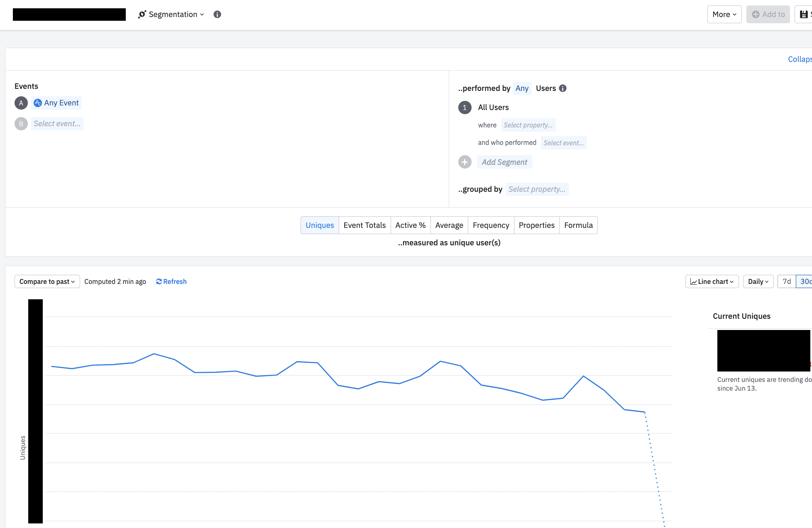Select the 30d time range

click(805, 281)
